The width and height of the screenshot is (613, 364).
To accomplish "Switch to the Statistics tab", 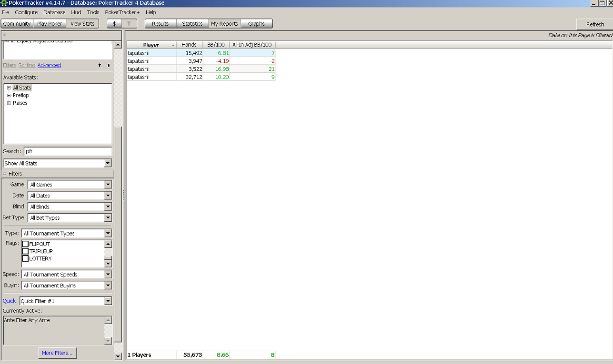I will tap(192, 24).
